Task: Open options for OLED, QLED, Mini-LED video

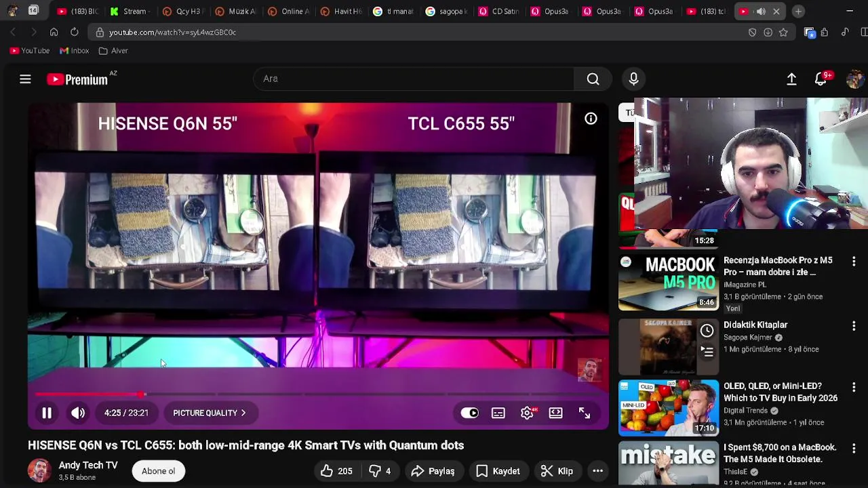Action: [854, 388]
